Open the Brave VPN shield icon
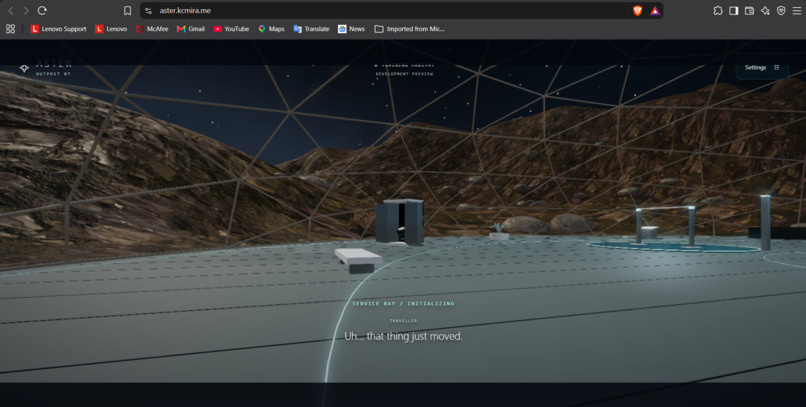 click(x=781, y=11)
